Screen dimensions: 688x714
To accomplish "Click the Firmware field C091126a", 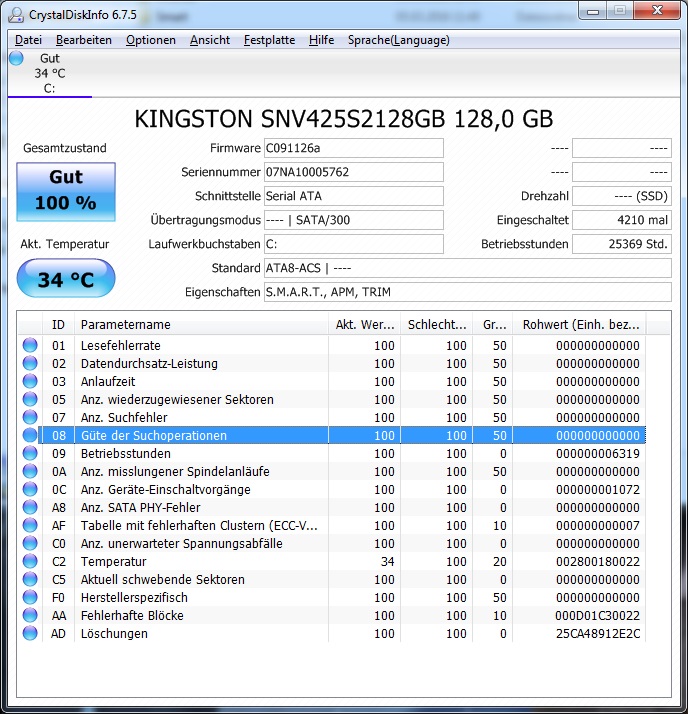I will (x=354, y=148).
